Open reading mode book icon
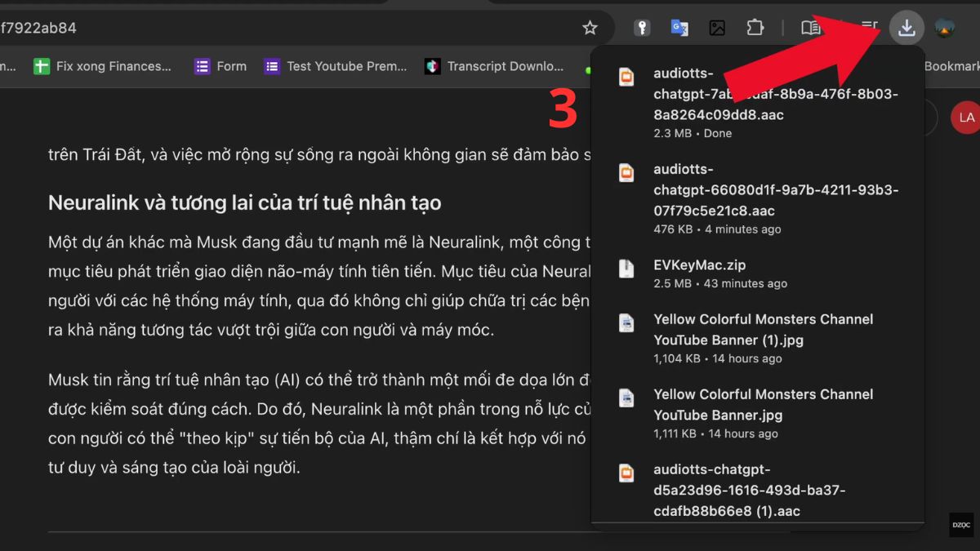Image resolution: width=980 pixels, height=551 pixels. (810, 28)
